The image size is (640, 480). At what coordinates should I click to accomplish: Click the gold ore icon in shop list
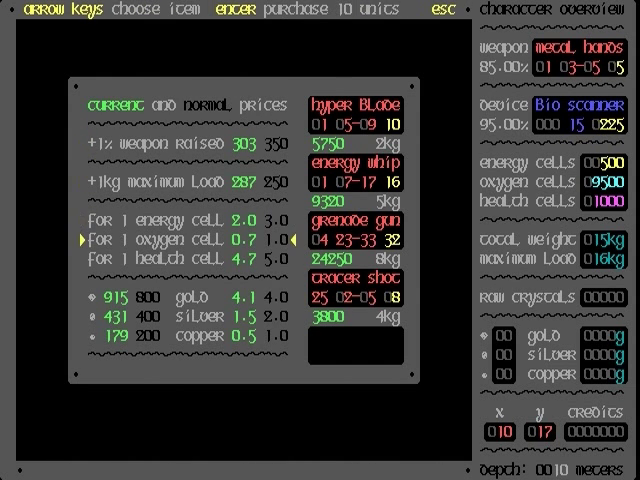pyautogui.click(x=93, y=298)
